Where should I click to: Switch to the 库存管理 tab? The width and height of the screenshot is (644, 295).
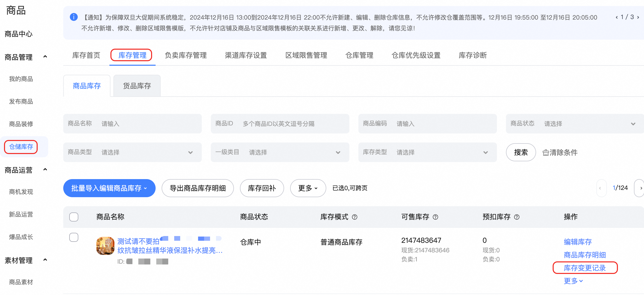[132, 55]
